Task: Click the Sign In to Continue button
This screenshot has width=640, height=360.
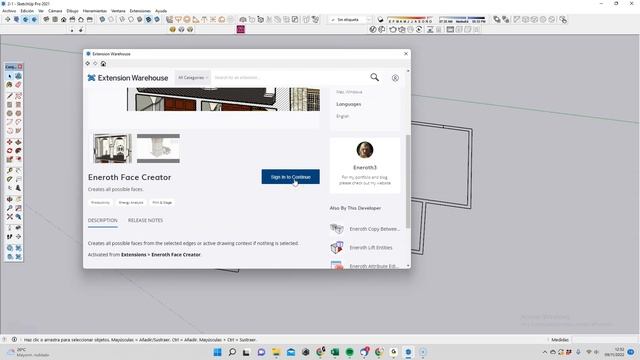Action: (291, 177)
